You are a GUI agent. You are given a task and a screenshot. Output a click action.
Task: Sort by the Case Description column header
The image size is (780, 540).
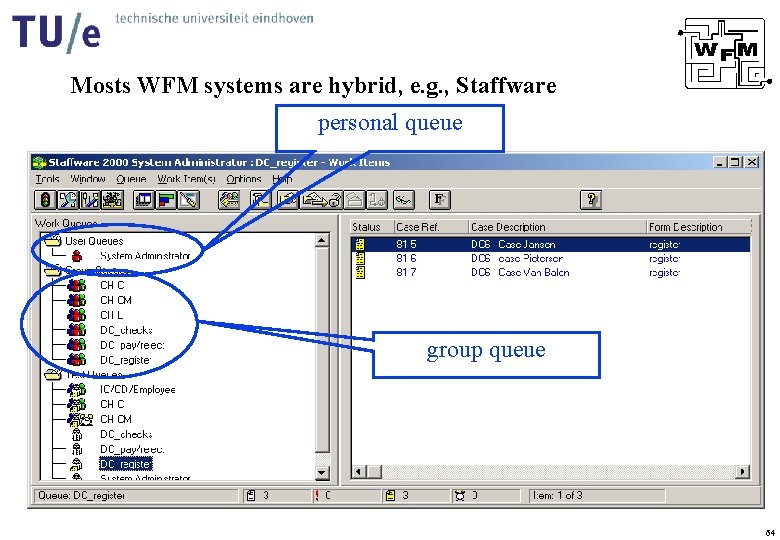[x=557, y=227]
